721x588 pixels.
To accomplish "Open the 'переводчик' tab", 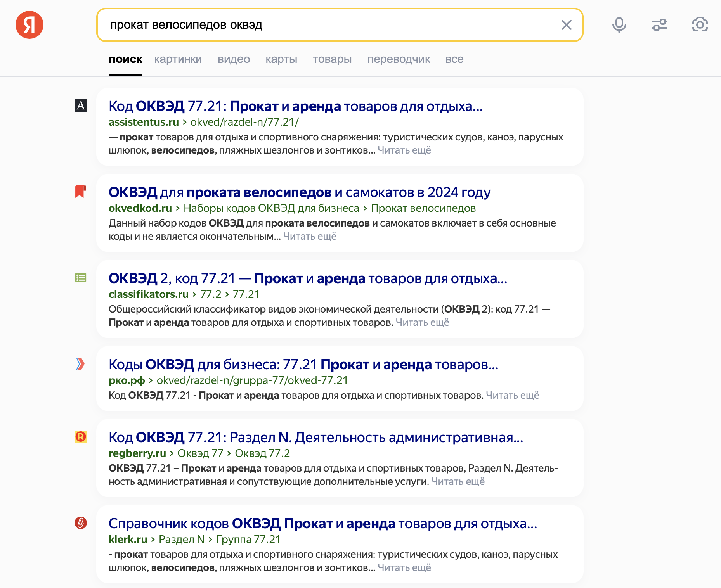I will click(x=399, y=59).
